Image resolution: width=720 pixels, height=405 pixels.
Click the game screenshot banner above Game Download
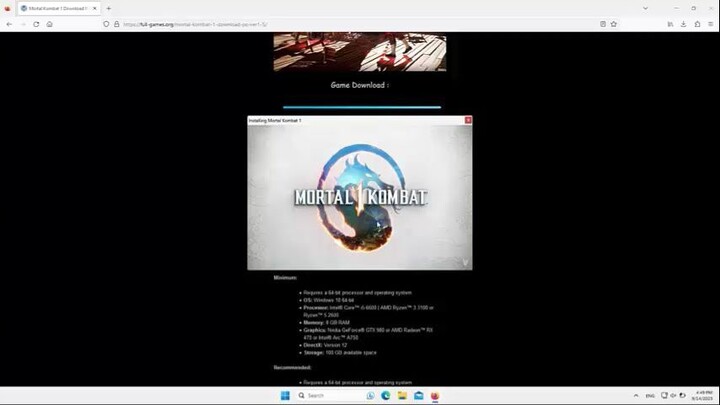coord(360,51)
